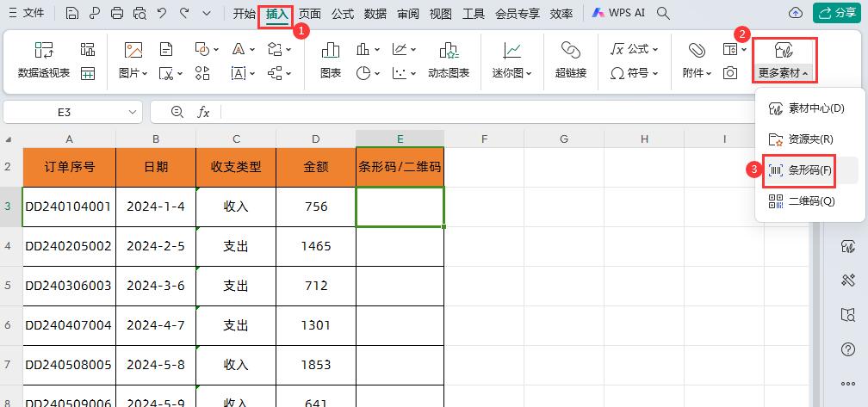868x407 pixels.
Task: Switch to the 开始 tab
Action: (x=245, y=13)
